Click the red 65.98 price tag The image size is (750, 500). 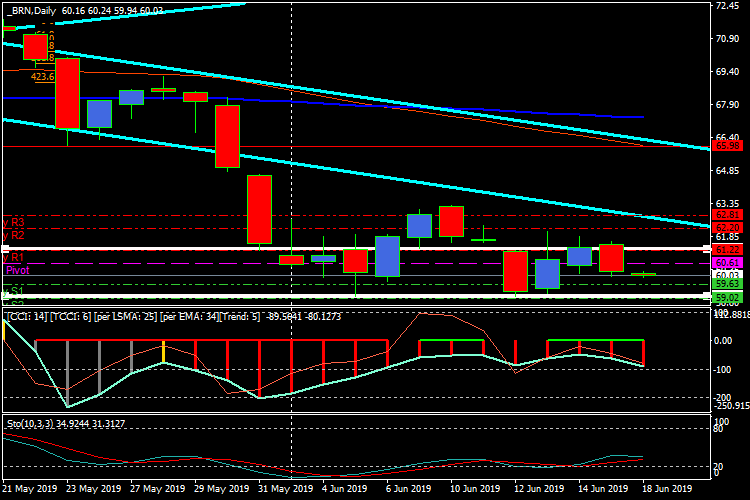727,146
